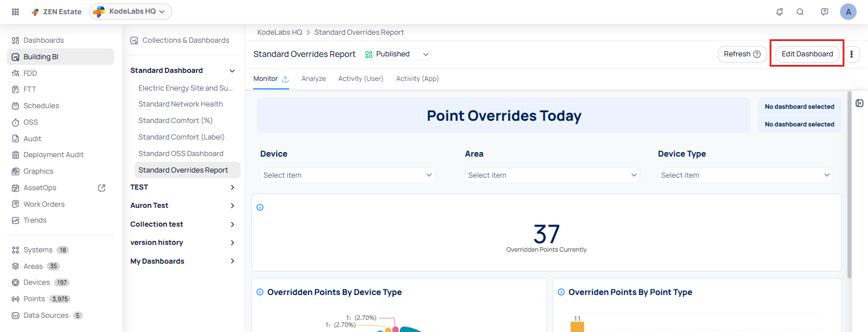Click the search magnifier icon

(x=800, y=12)
